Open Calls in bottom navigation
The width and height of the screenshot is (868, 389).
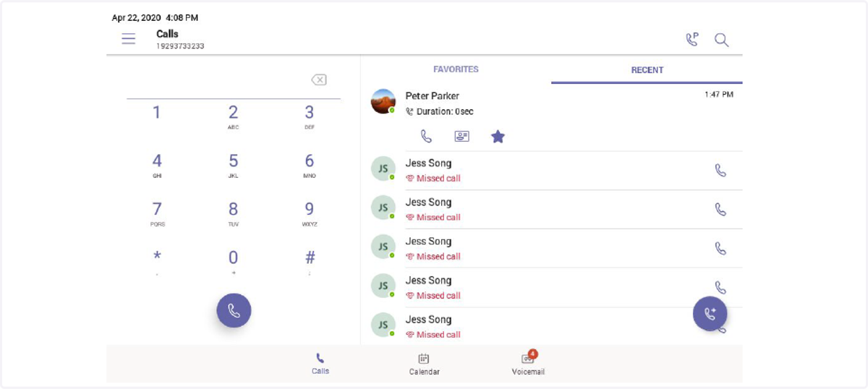(320, 364)
